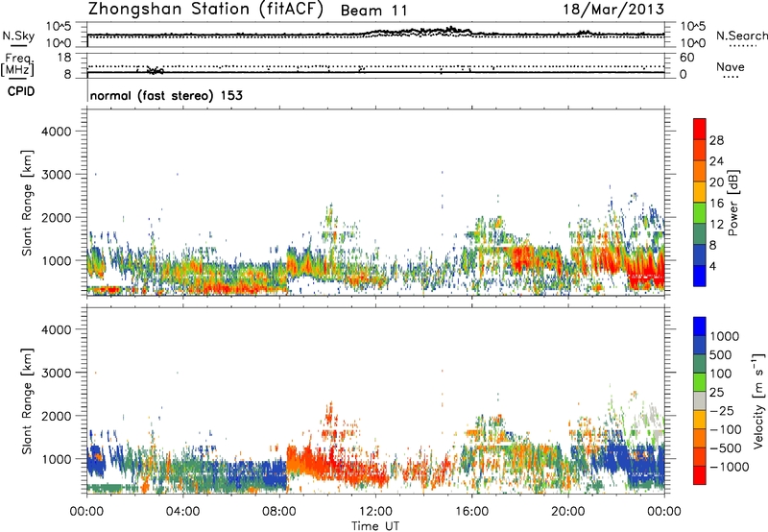Click the 'Time UT' axis title

click(375, 525)
